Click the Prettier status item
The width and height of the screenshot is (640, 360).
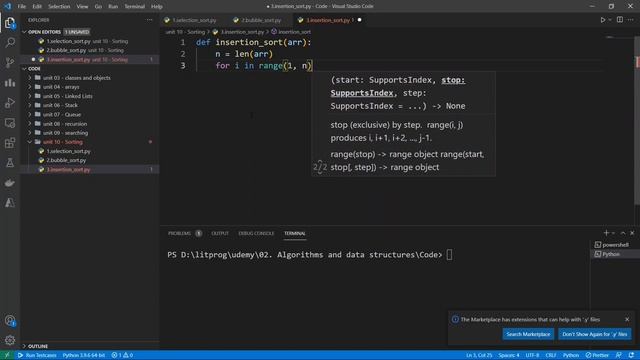(x=597, y=355)
